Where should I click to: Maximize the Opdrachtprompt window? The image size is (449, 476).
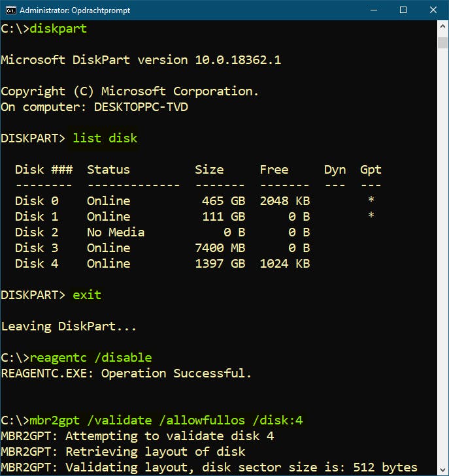pos(403,10)
